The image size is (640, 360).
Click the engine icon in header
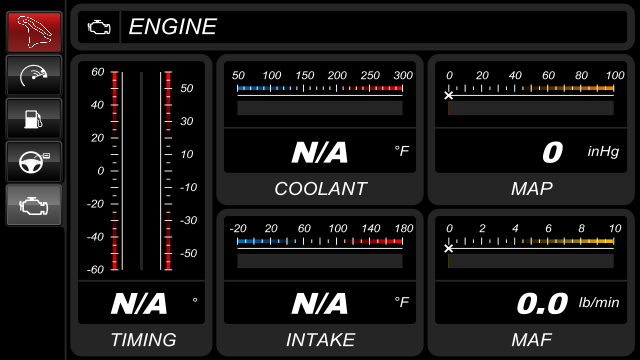[99, 27]
